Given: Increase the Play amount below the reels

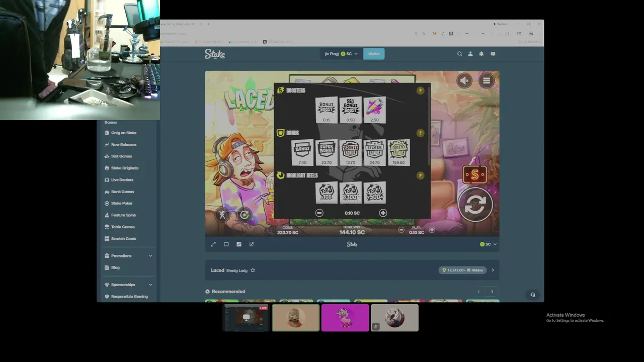Looking at the screenshot, I should coord(432,230).
